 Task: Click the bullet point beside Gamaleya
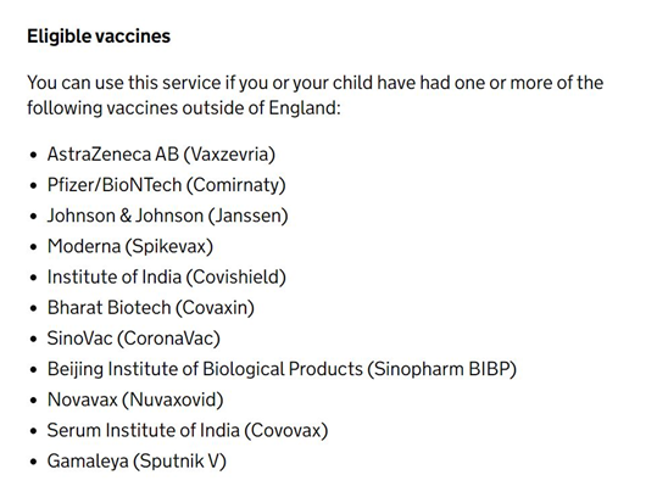[x=34, y=462]
